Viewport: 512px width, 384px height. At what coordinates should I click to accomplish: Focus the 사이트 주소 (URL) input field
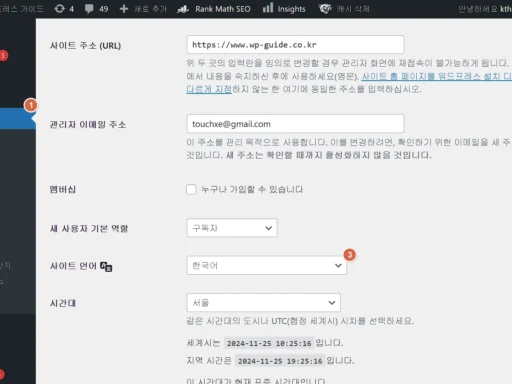coord(295,45)
